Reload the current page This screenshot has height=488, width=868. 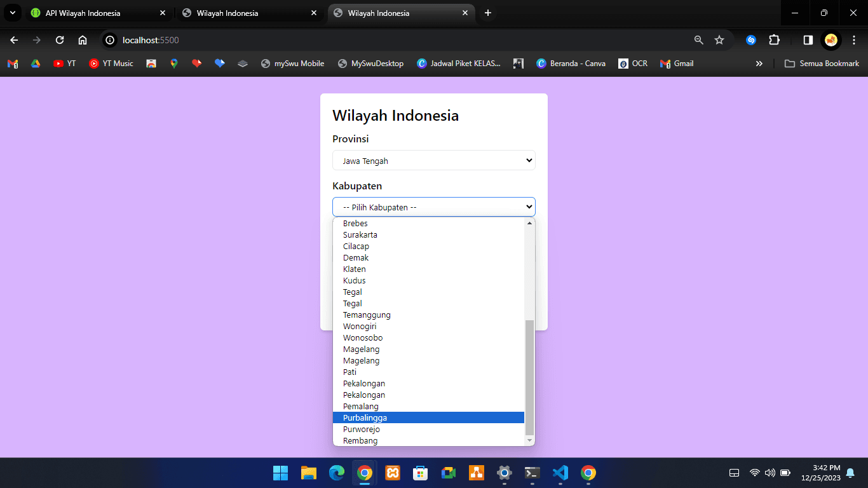(59, 39)
